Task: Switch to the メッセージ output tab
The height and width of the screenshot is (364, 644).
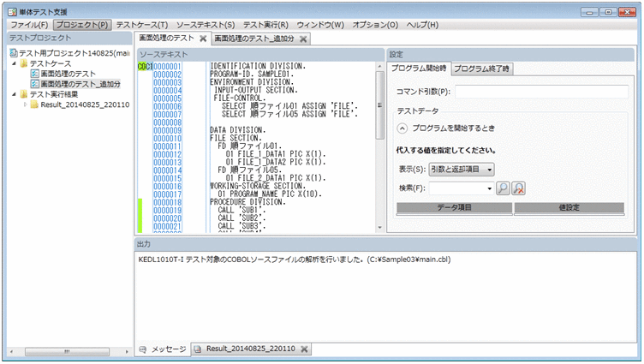Action: coord(163,349)
